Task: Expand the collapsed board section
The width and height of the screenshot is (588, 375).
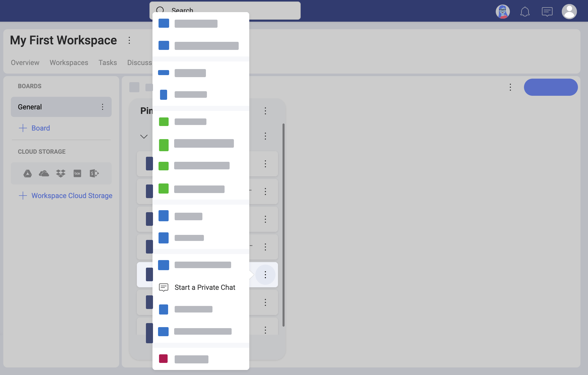Action: point(144,136)
